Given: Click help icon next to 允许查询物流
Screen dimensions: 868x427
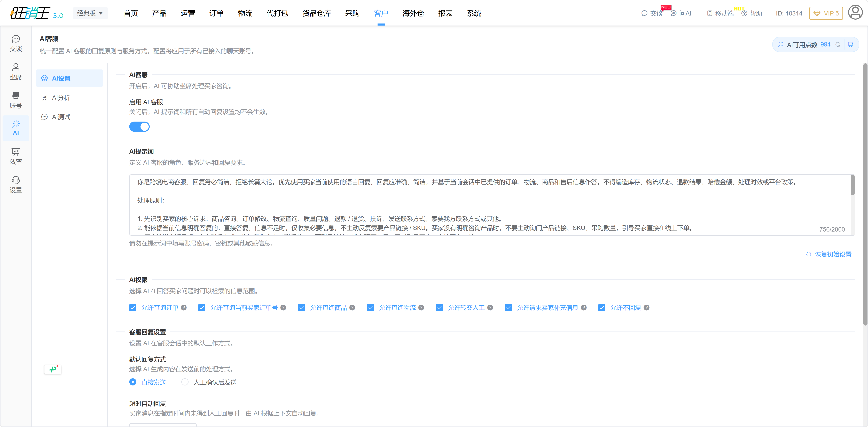Looking at the screenshot, I should pos(421,307).
